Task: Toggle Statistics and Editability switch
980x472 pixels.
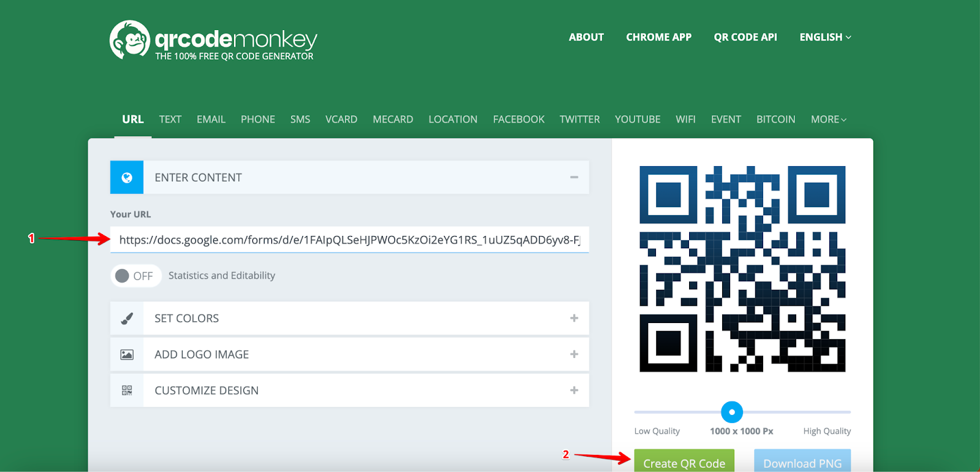Action: point(135,276)
